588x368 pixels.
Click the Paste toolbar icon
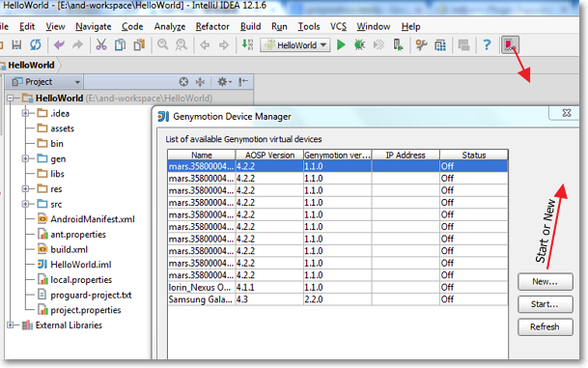tap(139, 45)
